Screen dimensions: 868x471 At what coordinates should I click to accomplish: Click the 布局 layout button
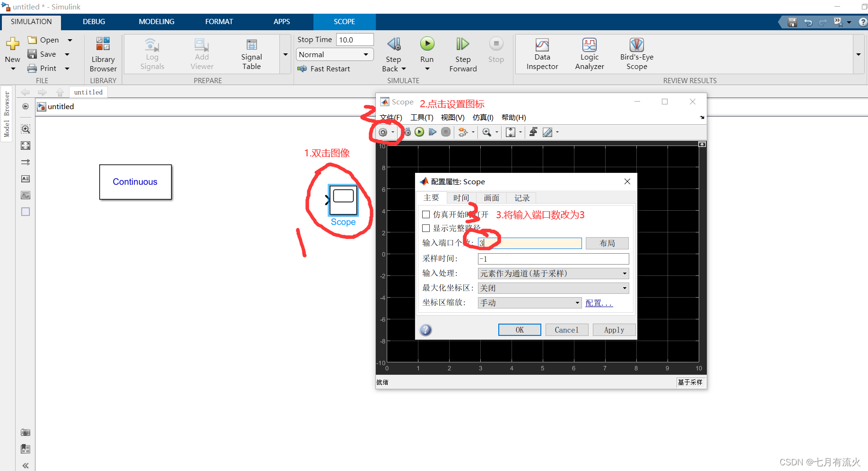[607, 243]
